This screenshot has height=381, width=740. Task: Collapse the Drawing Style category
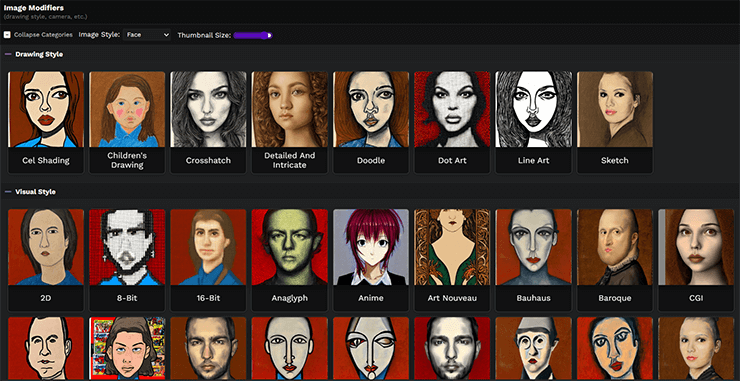pyautogui.click(x=8, y=54)
